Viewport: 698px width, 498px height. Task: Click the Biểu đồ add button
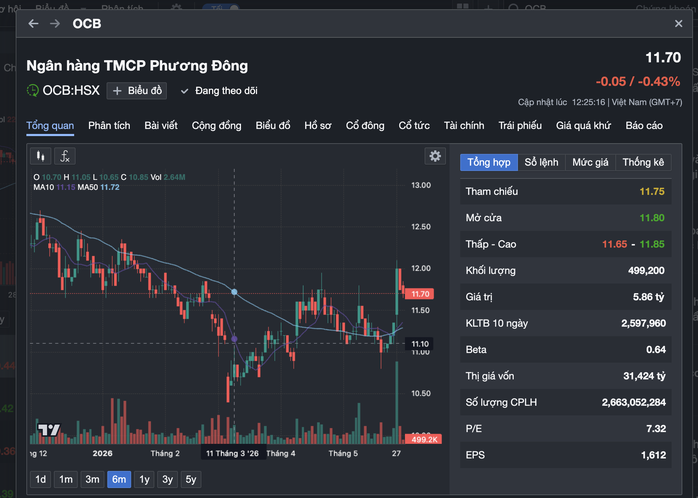[137, 91]
